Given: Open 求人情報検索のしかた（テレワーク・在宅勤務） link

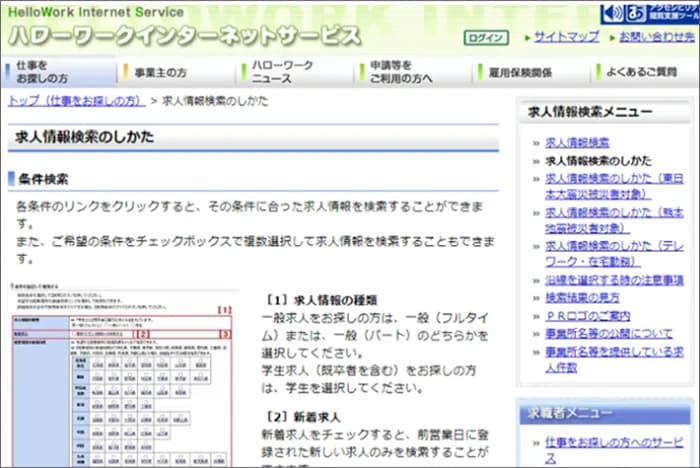Looking at the screenshot, I should click(x=614, y=254).
